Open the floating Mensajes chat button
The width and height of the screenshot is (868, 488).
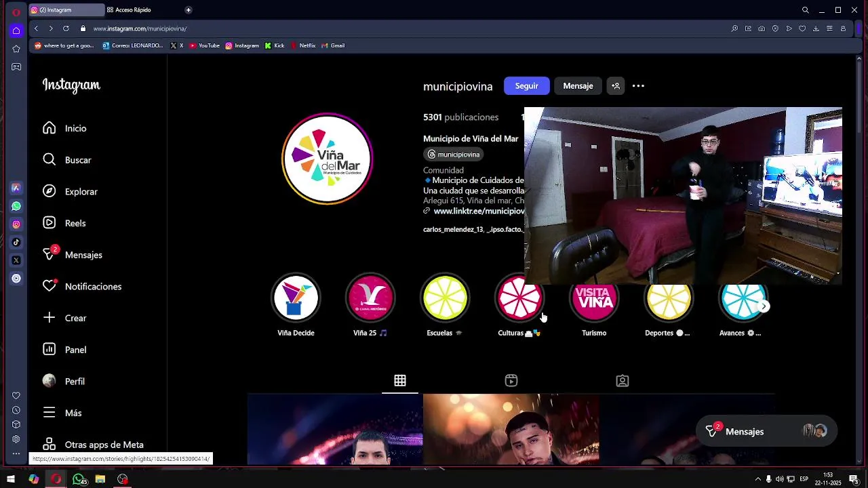point(766,431)
